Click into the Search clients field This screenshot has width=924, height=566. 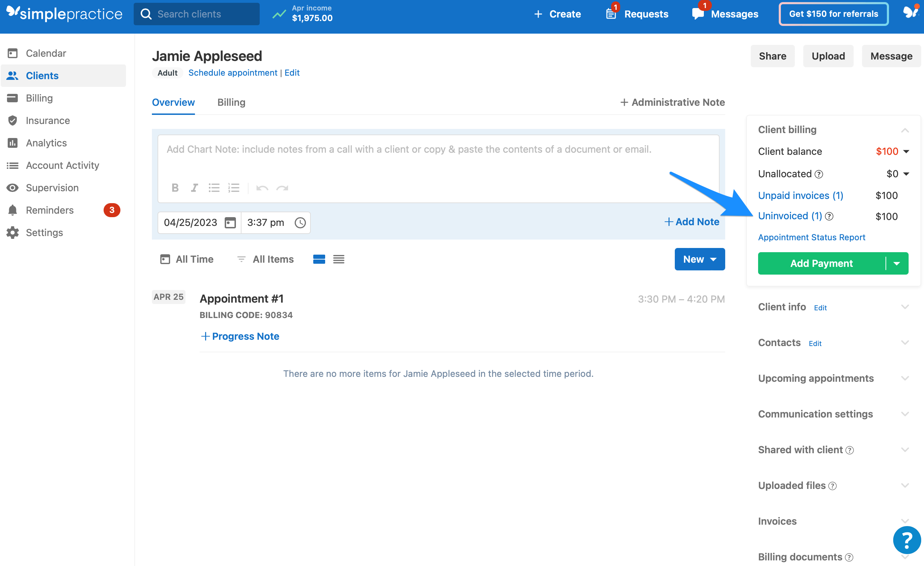(196, 14)
